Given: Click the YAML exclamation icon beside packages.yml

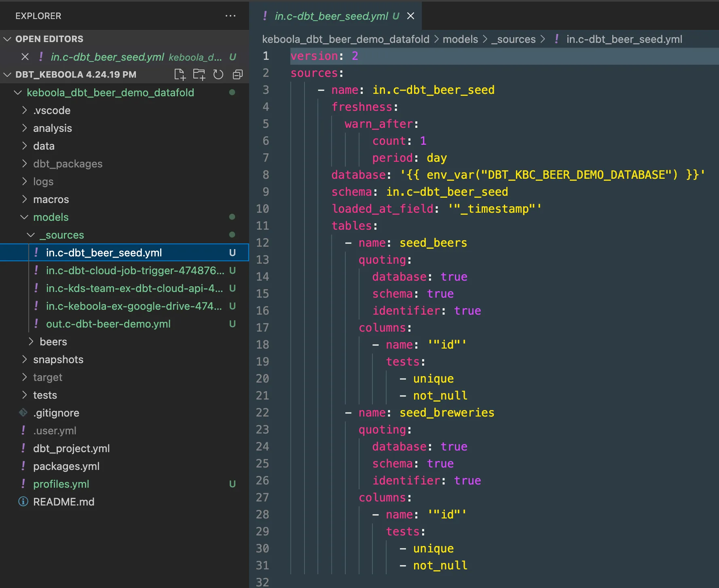Looking at the screenshot, I should 23,466.
